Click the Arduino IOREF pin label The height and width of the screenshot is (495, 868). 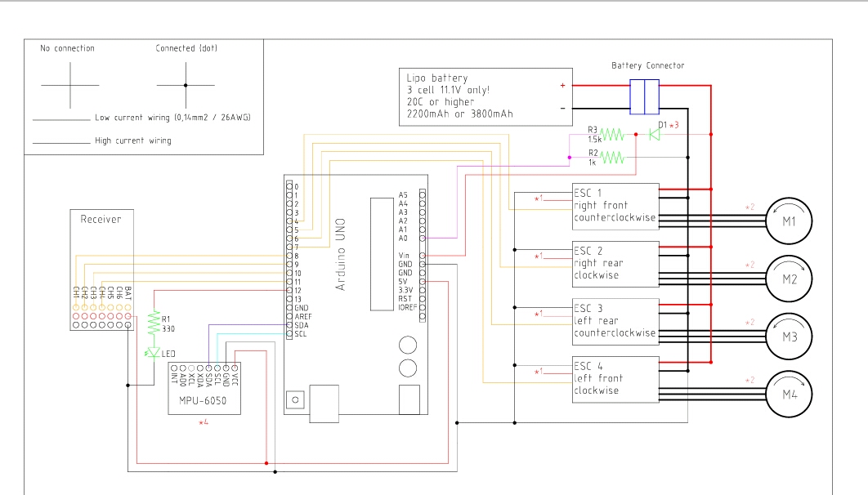[407, 307]
